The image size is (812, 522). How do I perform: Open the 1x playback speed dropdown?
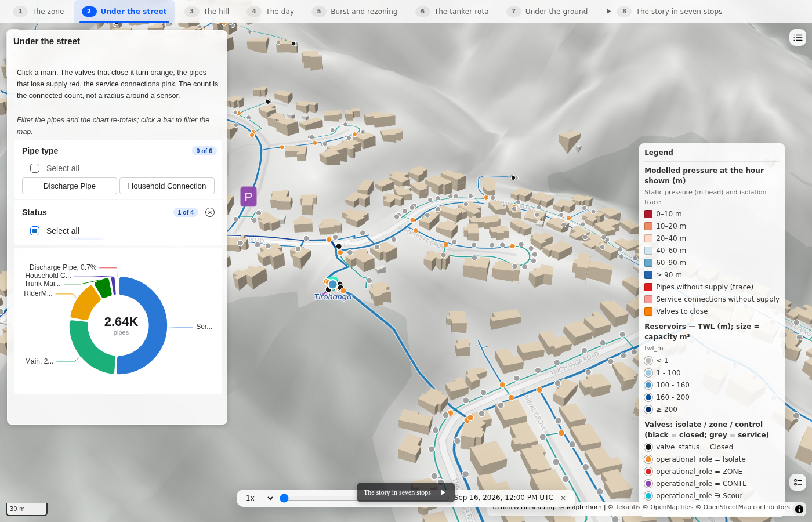[259, 498]
